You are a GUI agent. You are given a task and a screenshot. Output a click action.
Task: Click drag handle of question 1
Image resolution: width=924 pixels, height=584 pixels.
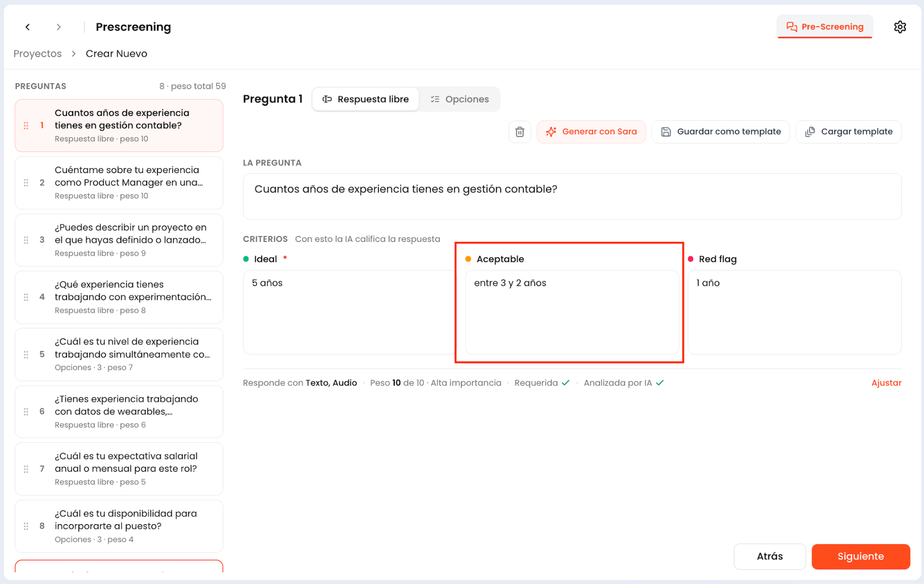26,125
